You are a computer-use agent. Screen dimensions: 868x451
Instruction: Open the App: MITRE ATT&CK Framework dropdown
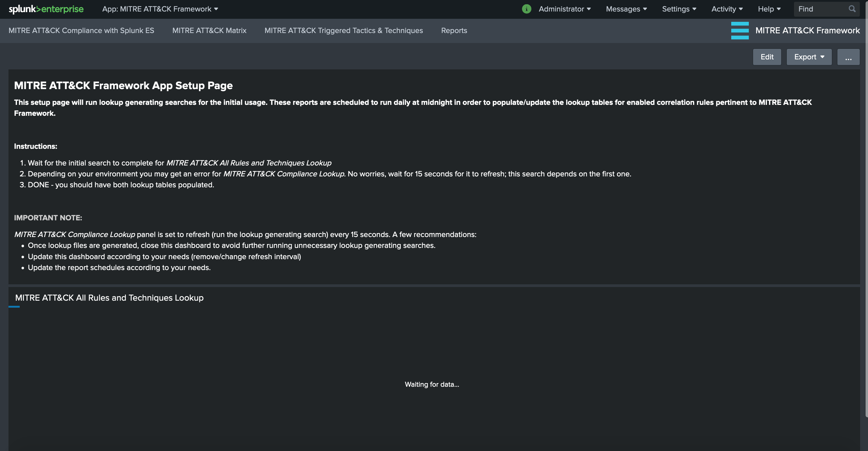click(x=160, y=9)
